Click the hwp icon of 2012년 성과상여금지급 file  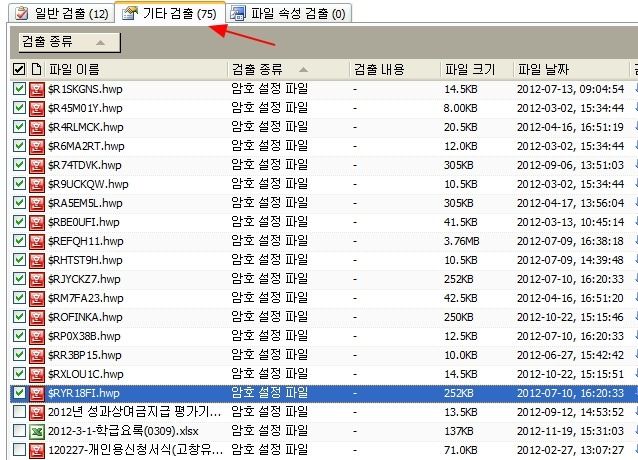click(x=37, y=412)
